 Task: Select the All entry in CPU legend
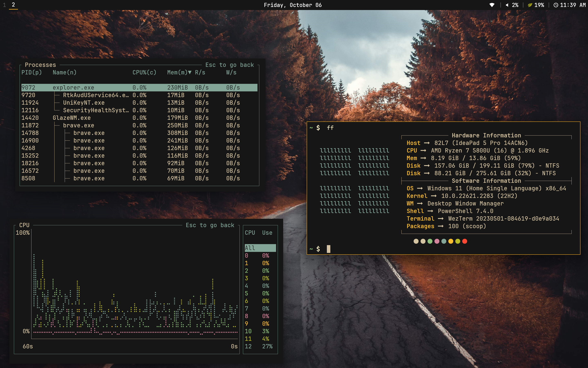click(x=260, y=248)
